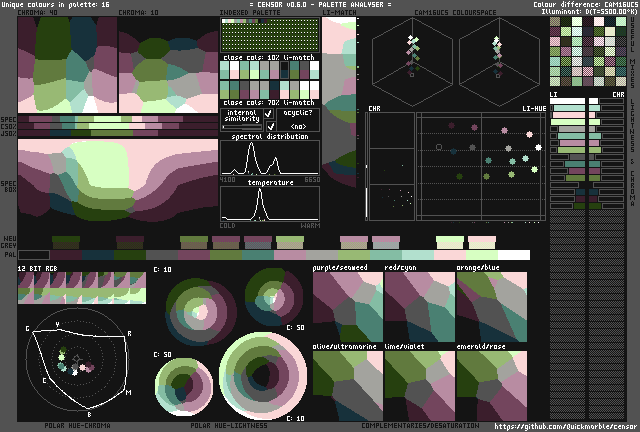This screenshot has height=432, width=640.
Task: Click the 'M' vertex label on polar plot
Action: coord(129,392)
